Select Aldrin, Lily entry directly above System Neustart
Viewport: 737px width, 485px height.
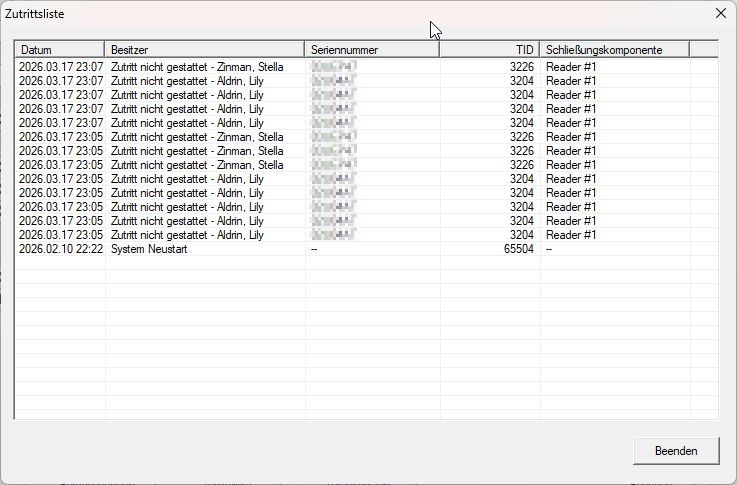tap(187, 235)
